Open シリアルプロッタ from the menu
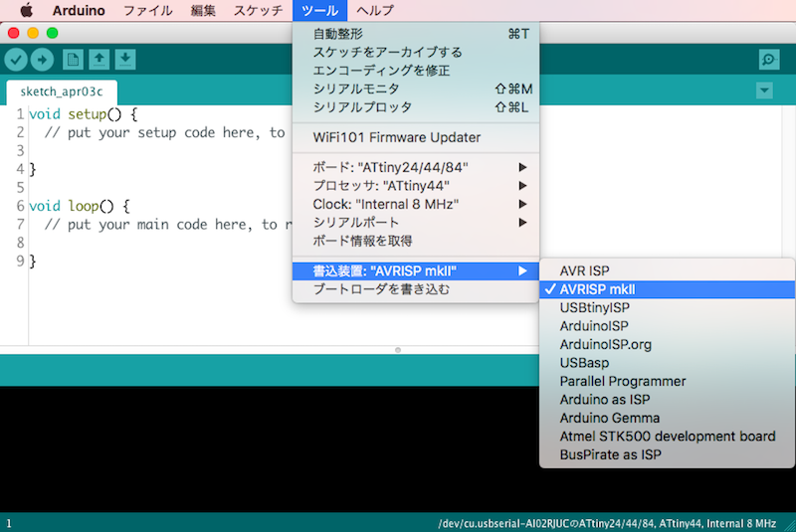Viewport: 796px width, 532px height. [415, 107]
